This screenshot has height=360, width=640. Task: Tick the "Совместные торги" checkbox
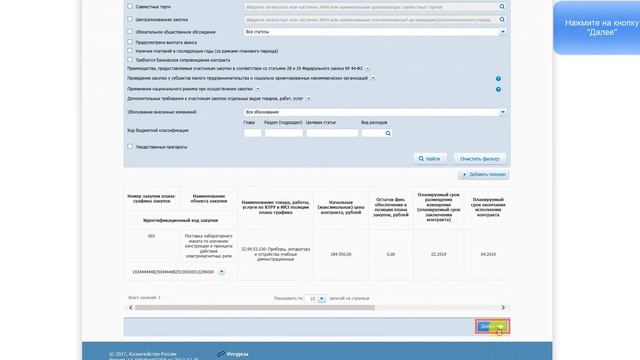[130, 7]
